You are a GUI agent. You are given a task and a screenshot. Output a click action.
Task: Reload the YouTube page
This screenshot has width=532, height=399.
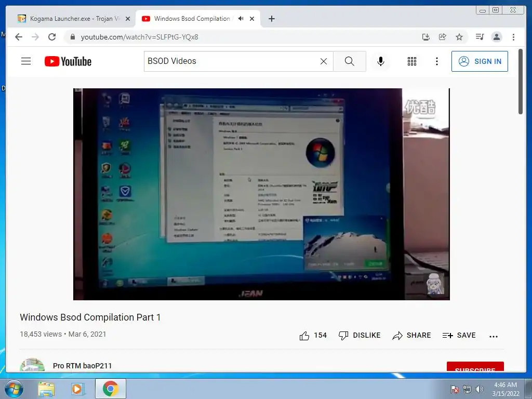coord(52,37)
